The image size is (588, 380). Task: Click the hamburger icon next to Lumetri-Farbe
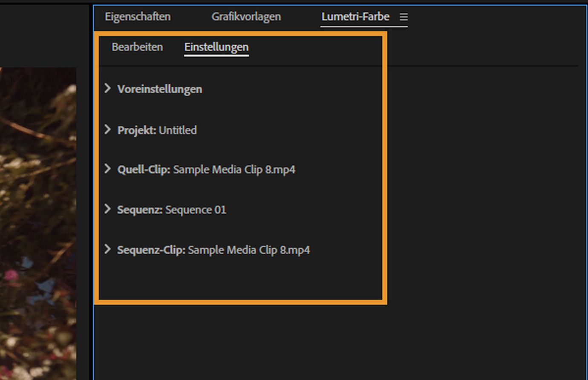pos(404,17)
